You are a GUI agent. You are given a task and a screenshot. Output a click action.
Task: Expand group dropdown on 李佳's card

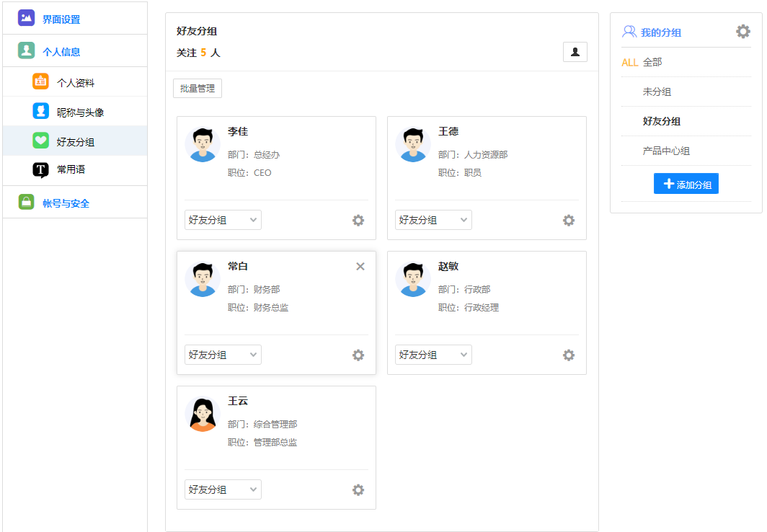(223, 221)
